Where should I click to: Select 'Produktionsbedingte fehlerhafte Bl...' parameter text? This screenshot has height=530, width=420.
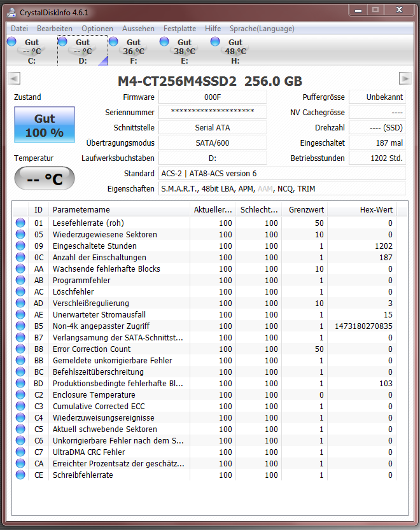pos(118,383)
